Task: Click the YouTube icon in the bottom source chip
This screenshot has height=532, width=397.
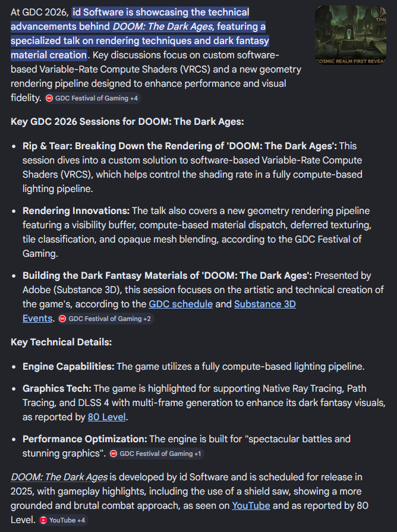Action: pyautogui.click(x=43, y=520)
